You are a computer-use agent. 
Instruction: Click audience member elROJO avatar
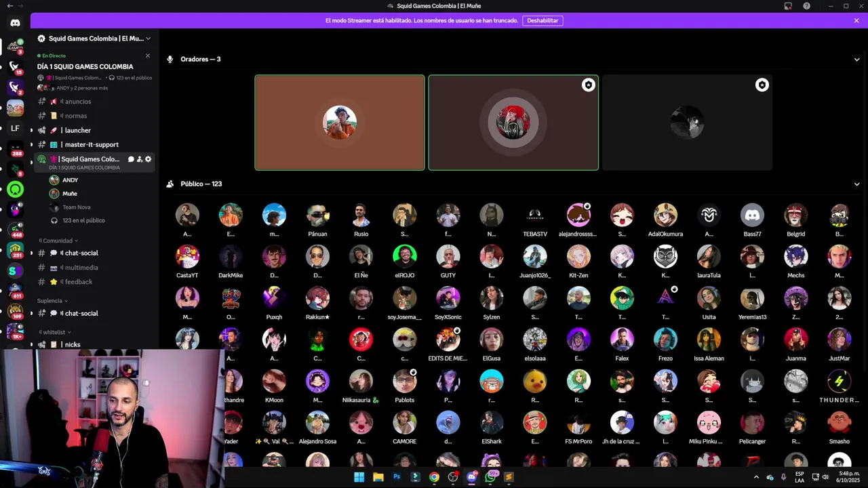405,257
